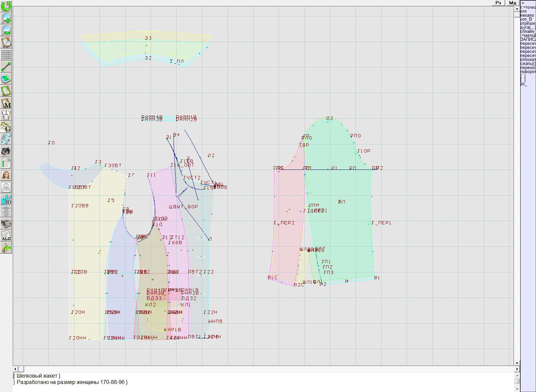536x392 pixels.
Task: Open the compass measuring tool
Action: [6, 115]
